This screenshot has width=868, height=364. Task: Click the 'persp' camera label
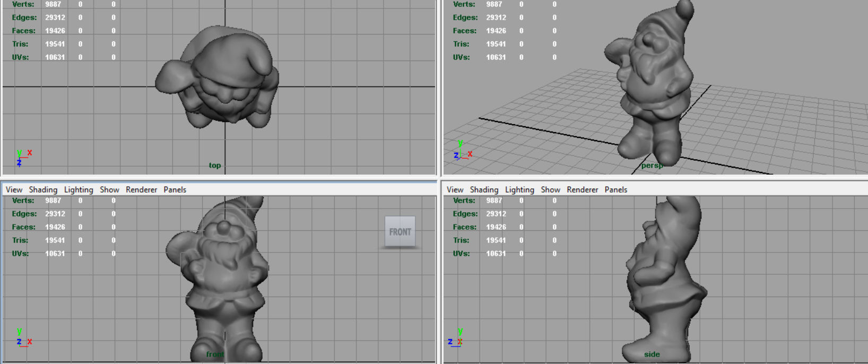click(x=652, y=166)
